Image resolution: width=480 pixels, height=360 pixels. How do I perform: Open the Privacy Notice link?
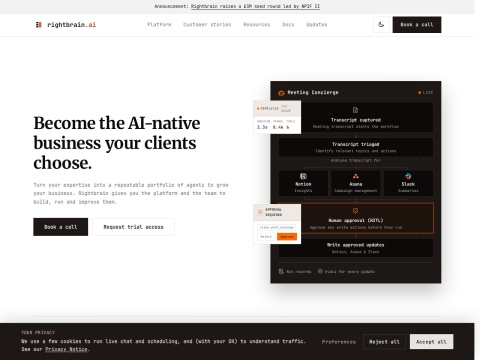(x=66, y=349)
